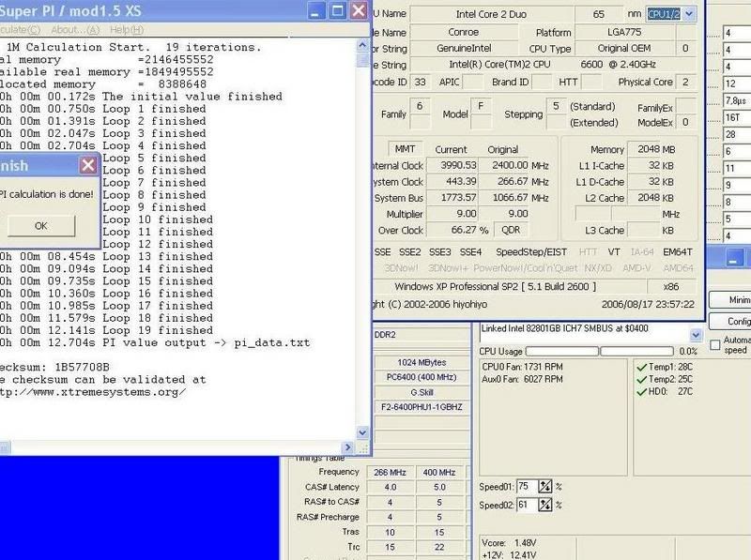Image resolution: width=751 pixels, height=560 pixels.
Task: Click the 'Intel Core 2 Duo' CPU name field
Action: [491, 14]
